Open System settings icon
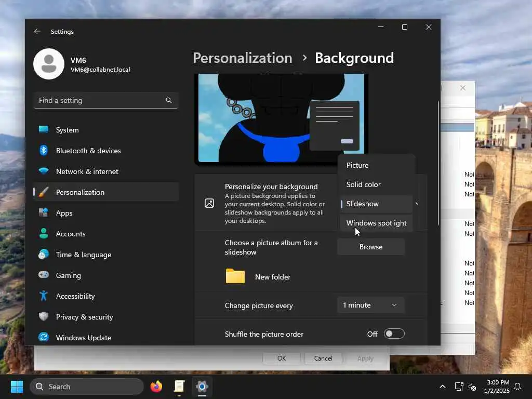The image size is (532, 399). pos(44,129)
